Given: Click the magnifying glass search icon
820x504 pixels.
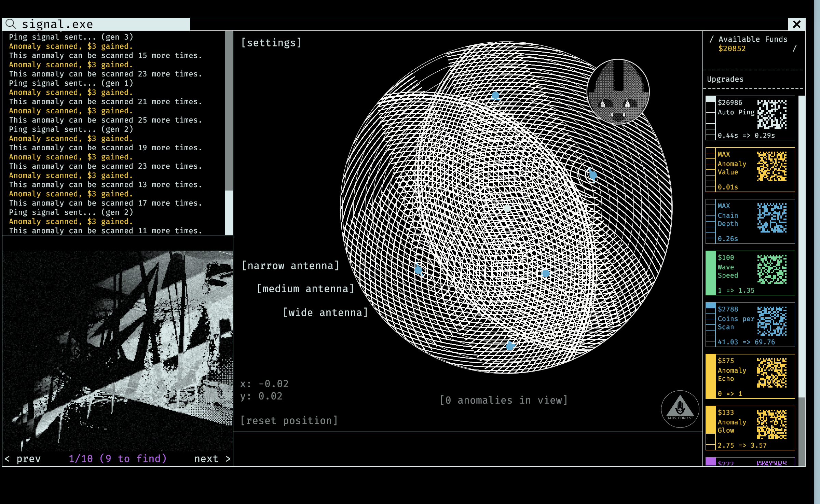Looking at the screenshot, I should [x=11, y=24].
